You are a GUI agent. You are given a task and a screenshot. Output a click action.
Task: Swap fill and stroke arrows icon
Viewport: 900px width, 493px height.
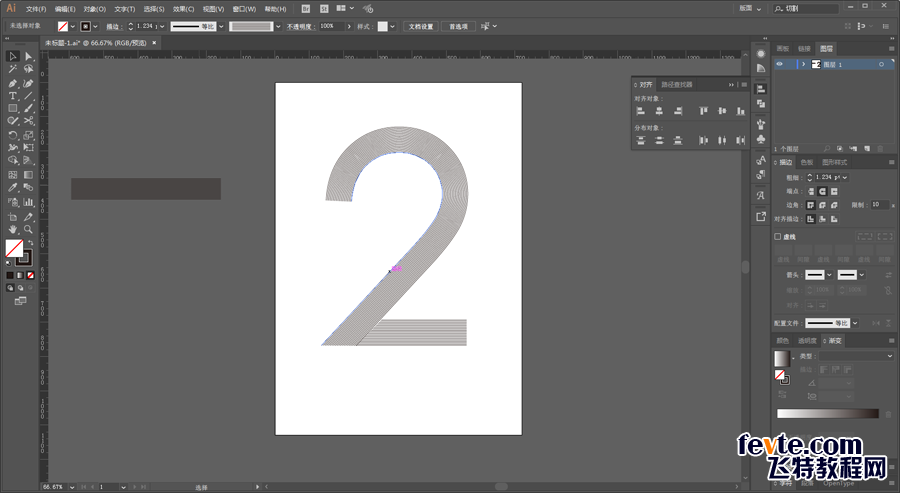click(30, 243)
